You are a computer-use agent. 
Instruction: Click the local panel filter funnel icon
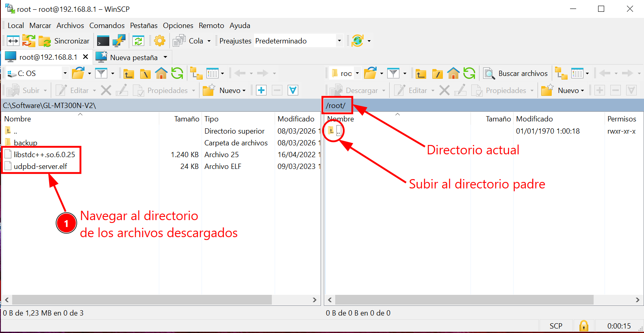[x=101, y=74]
